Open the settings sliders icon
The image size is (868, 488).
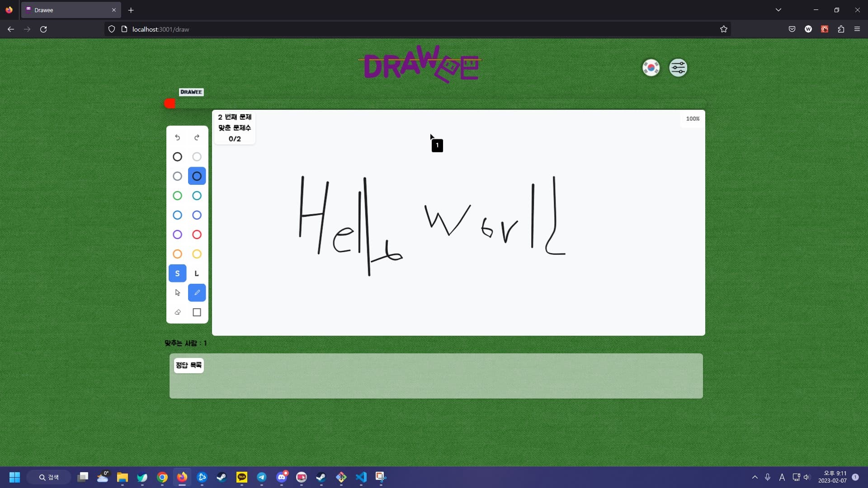[678, 68]
